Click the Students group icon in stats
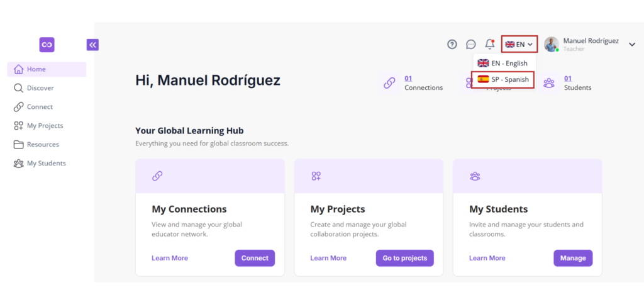Screen dimensions: 644x302 coord(548,83)
